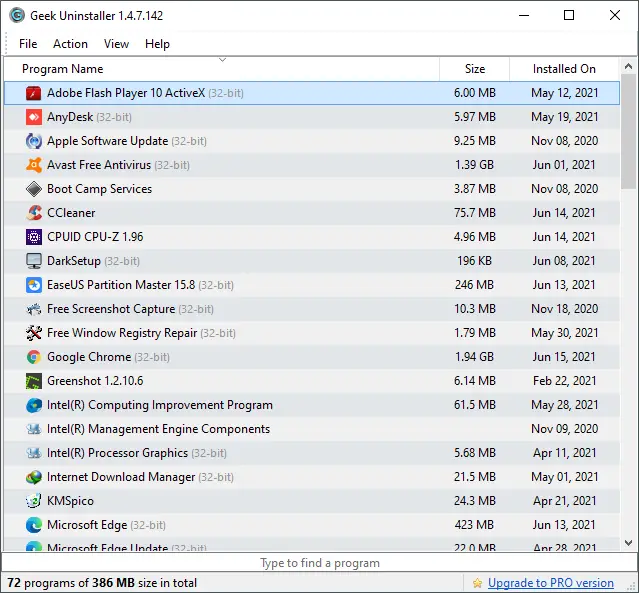Click the 1.39 GB size value
The height and width of the screenshot is (593, 639).
point(474,165)
